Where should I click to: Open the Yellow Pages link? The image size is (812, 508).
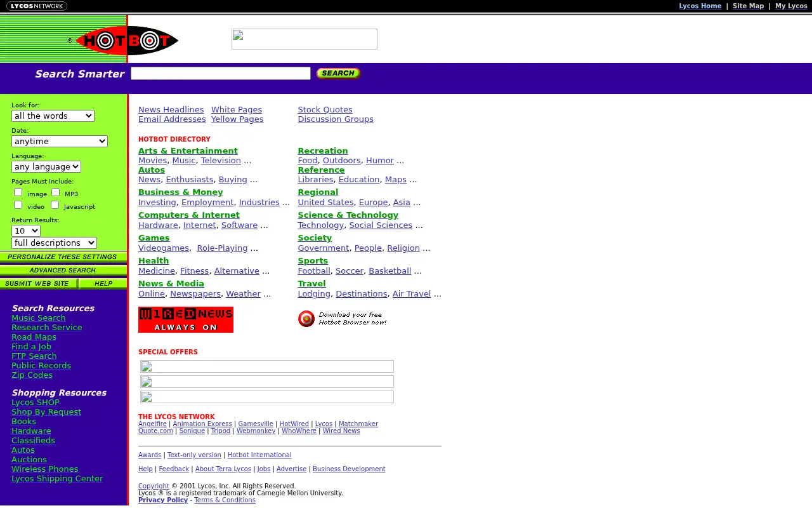pyautogui.click(x=237, y=119)
